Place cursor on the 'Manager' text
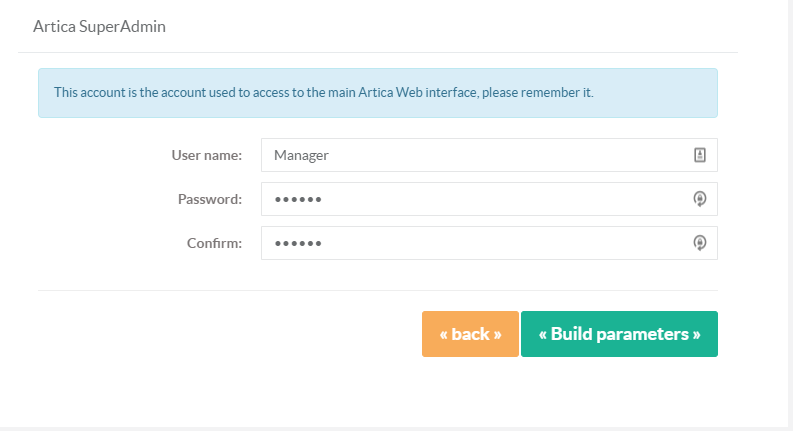 pos(301,155)
